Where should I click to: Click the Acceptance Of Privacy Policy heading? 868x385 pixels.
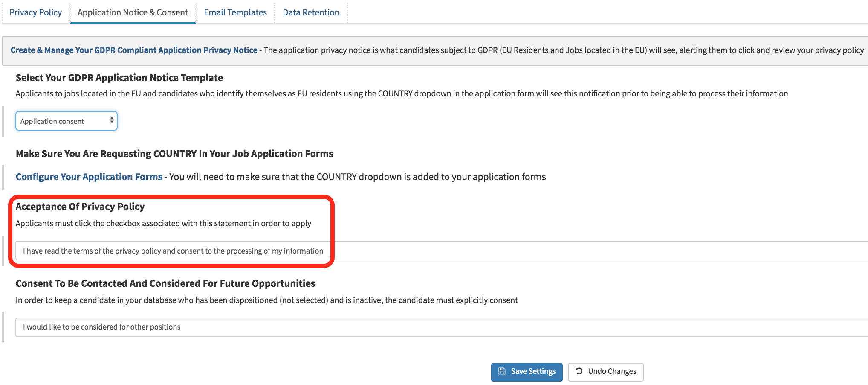(x=80, y=207)
